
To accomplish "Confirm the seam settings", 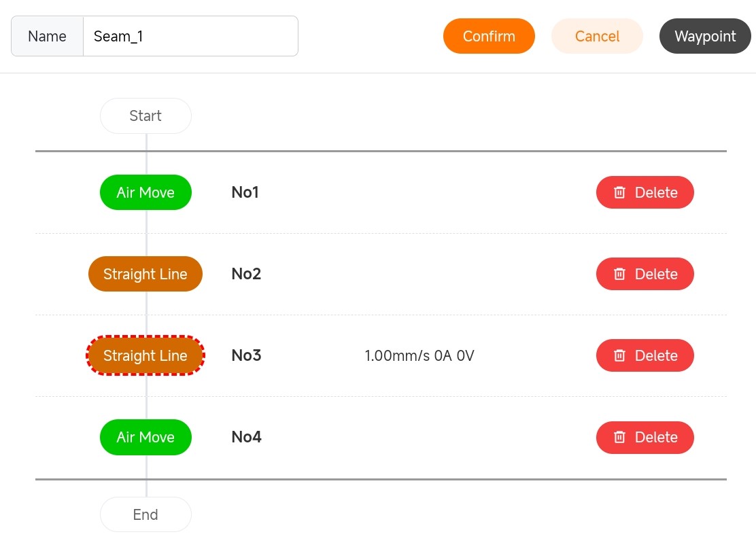I will click(x=489, y=36).
